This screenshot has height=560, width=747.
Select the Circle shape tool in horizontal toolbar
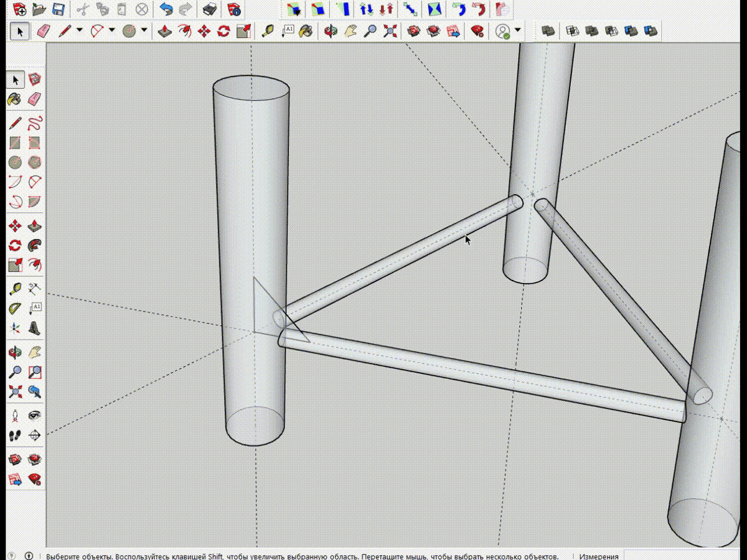pyautogui.click(x=129, y=30)
